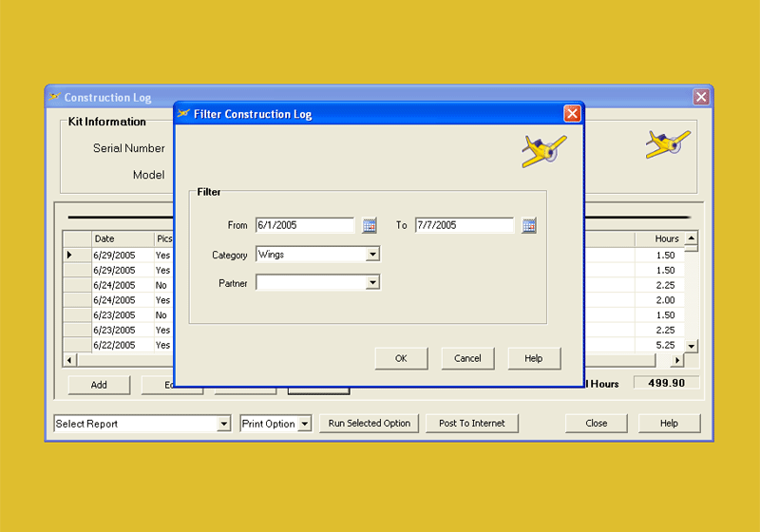Open the To date calendar picker

click(529, 225)
